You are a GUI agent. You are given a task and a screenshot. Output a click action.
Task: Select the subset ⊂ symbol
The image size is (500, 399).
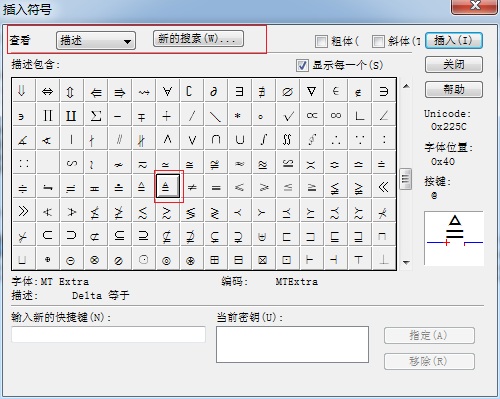point(48,235)
